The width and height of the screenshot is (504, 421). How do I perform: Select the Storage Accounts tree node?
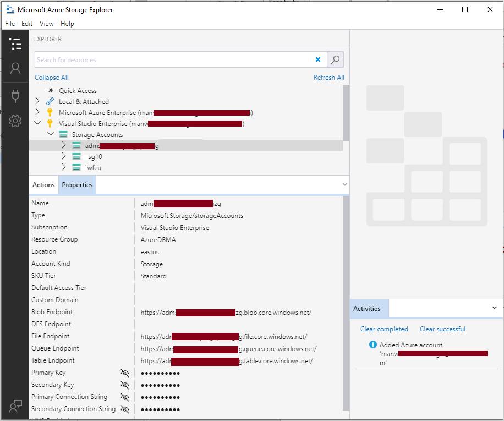click(97, 135)
